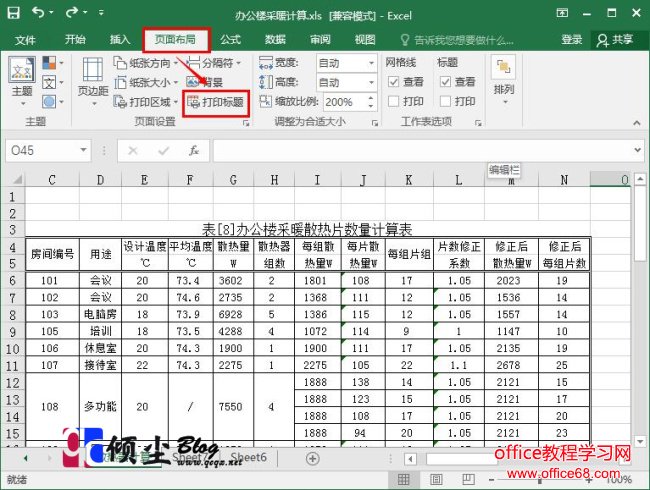Open the Arrange (排列) menu
650x490 pixels.
click(x=504, y=81)
